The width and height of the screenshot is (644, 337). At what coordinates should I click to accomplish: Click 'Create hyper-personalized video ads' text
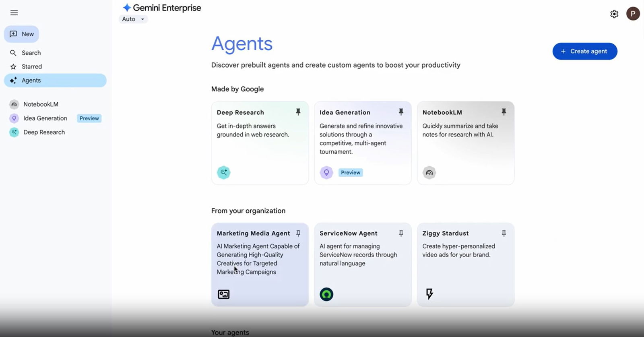459,250
